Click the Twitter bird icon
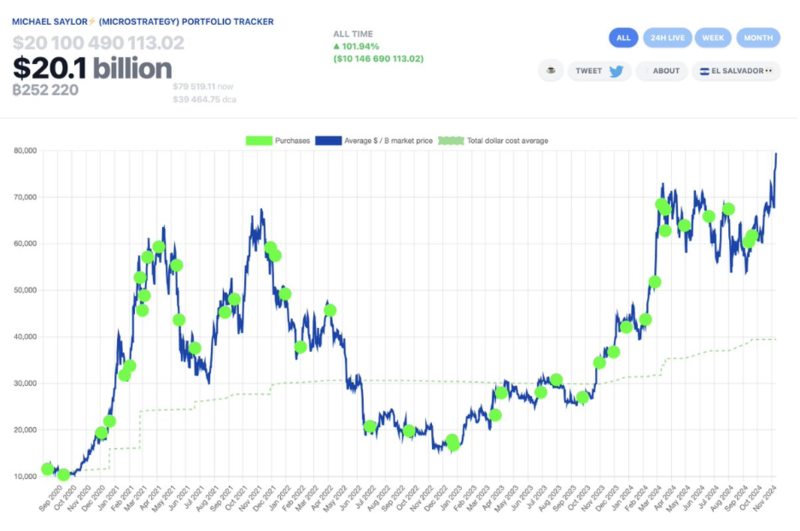This screenshot has width=800, height=531. (616, 71)
